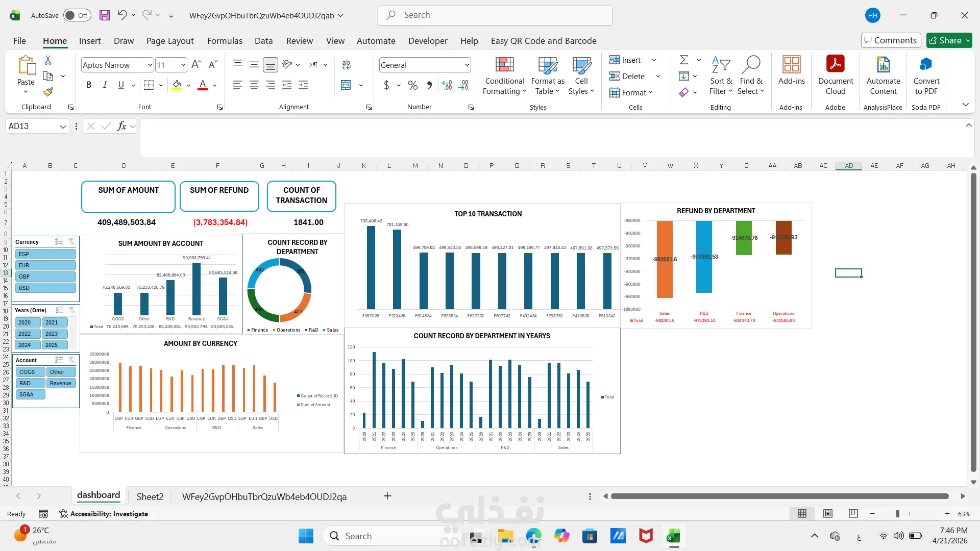Toggle EGP in Currency slicer
The width and height of the screenshot is (980, 551).
pos(45,254)
